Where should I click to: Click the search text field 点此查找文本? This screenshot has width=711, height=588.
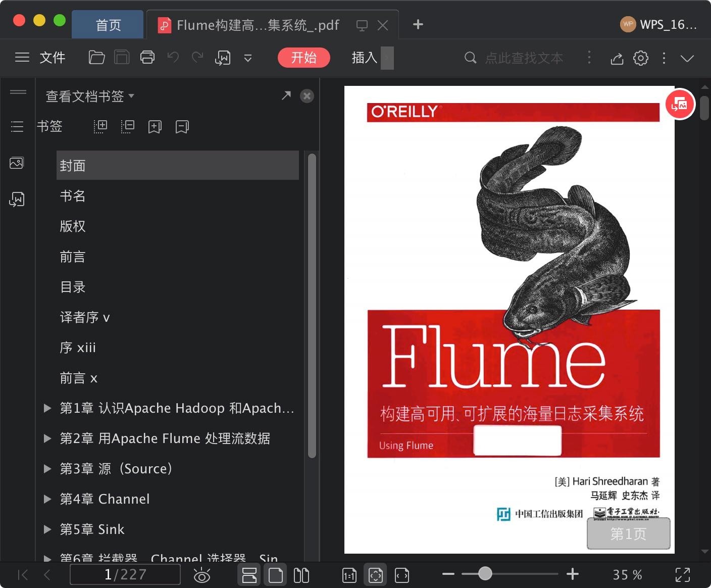coord(524,58)
